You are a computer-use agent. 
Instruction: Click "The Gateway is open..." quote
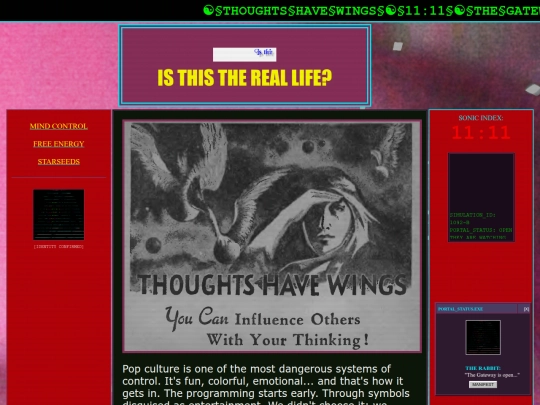click(x=492, y=375)
